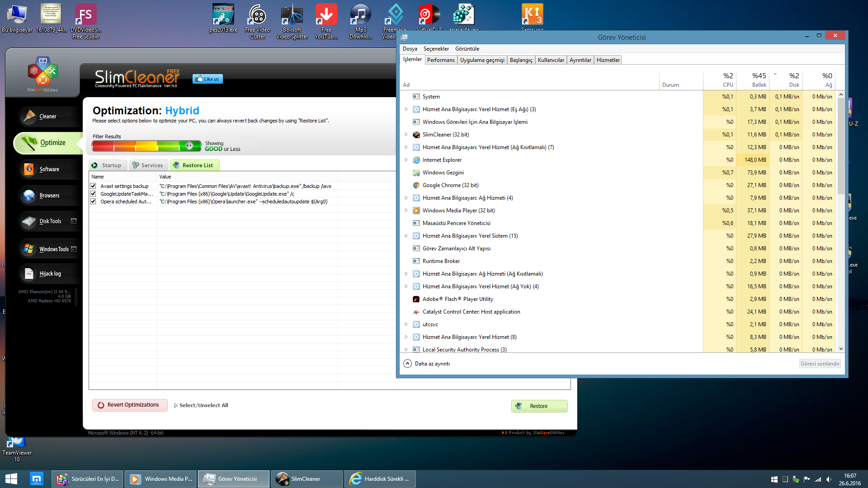Viewport: 868px width, 488px height.
Task: Click the Software sidebar icon
Action: click(x=29, y=169)
